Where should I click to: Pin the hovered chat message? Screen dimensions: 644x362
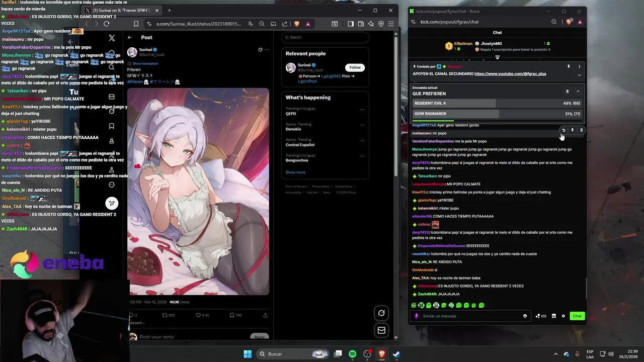(x=572, y=130)
